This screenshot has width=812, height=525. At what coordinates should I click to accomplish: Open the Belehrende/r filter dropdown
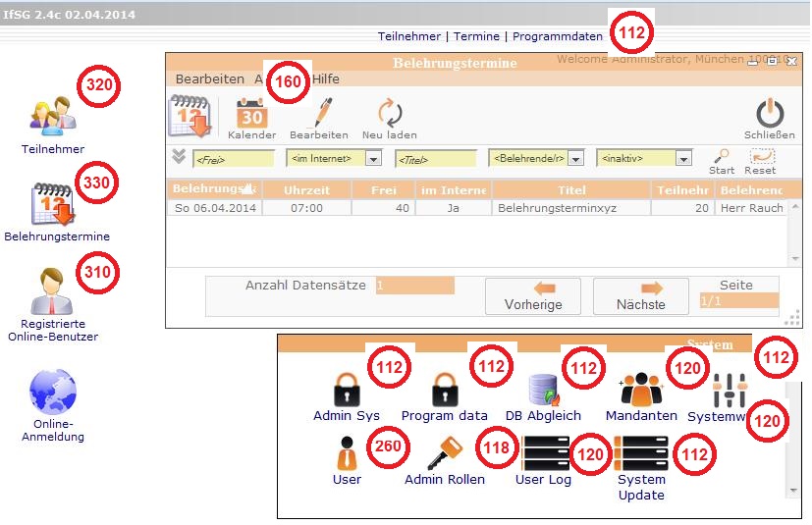pos(575,158)
